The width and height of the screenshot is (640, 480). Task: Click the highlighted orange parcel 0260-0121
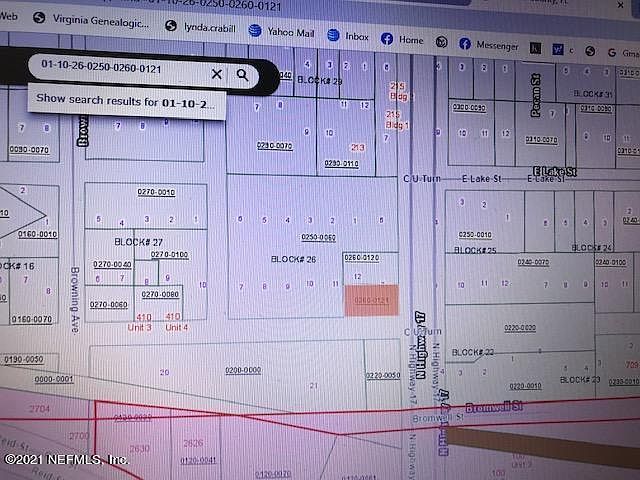click(371, 300)
